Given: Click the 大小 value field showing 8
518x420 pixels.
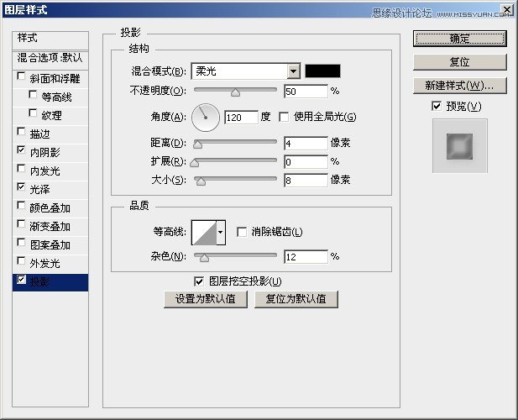Looking at the screenshot, I should click(306, 181).
